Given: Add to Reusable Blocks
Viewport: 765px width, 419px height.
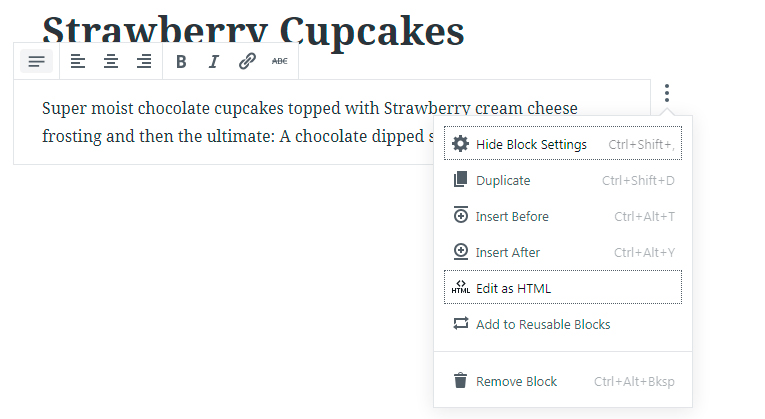Looking at the screenshot, I should (x=563, y=324).
